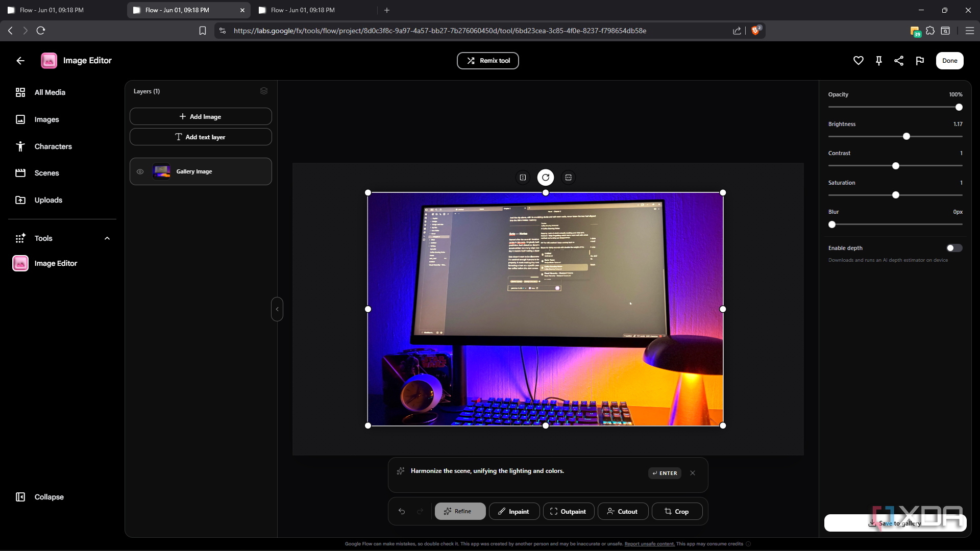
Task: Click the layers stack icon
Action: pyautogui.click(x=264, y=91)
